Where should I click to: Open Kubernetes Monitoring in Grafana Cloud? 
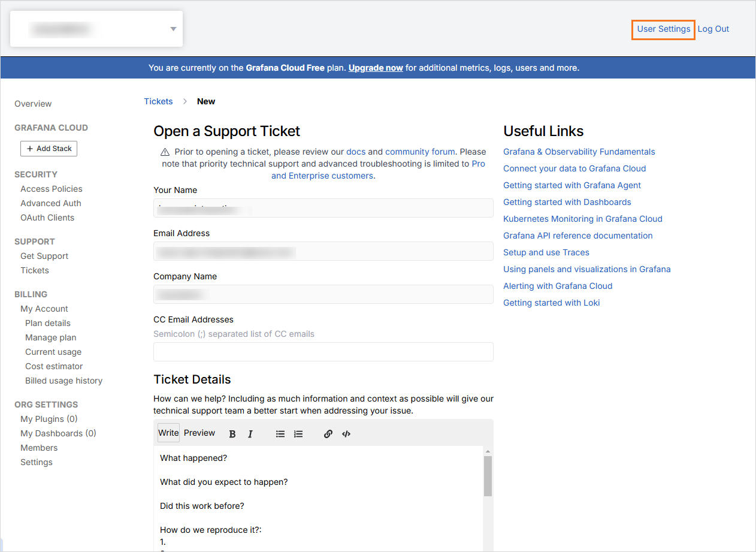click(583, 219)
